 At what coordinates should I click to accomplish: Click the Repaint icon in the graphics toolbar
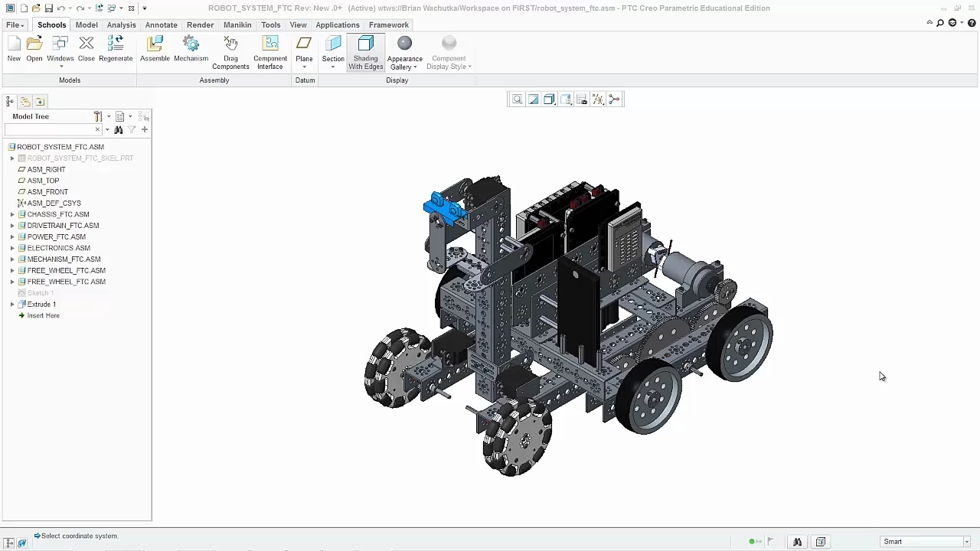[534, 99]
